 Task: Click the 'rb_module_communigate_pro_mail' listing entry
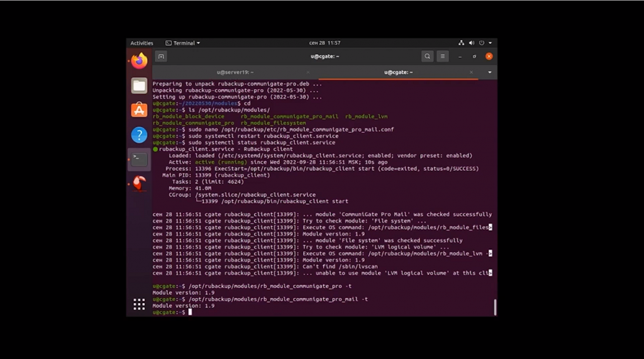pyautogui.click(x=289, y=116)
